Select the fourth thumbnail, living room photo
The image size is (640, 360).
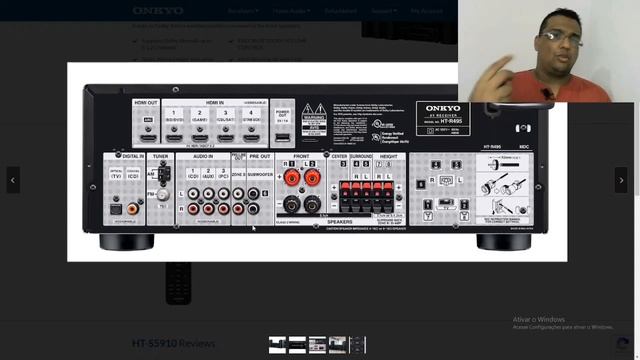pos(338,345)
